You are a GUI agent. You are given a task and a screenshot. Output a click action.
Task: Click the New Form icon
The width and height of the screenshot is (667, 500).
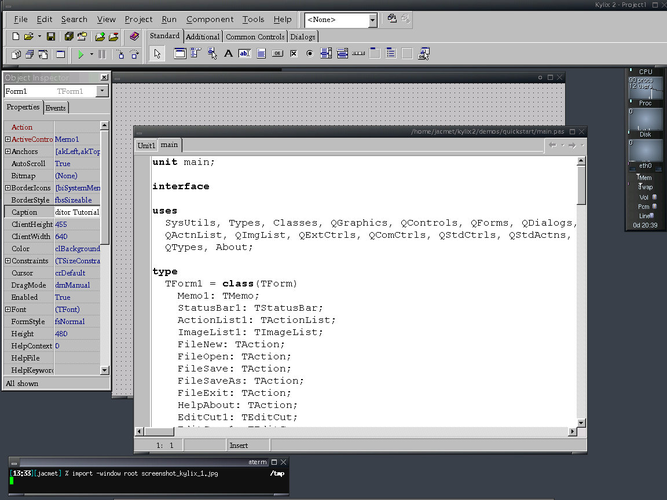61,54
